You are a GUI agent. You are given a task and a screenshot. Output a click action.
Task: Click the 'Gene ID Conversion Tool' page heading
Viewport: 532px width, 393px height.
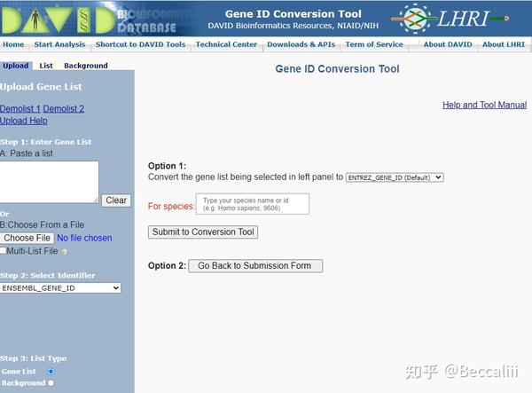point(337,69)
